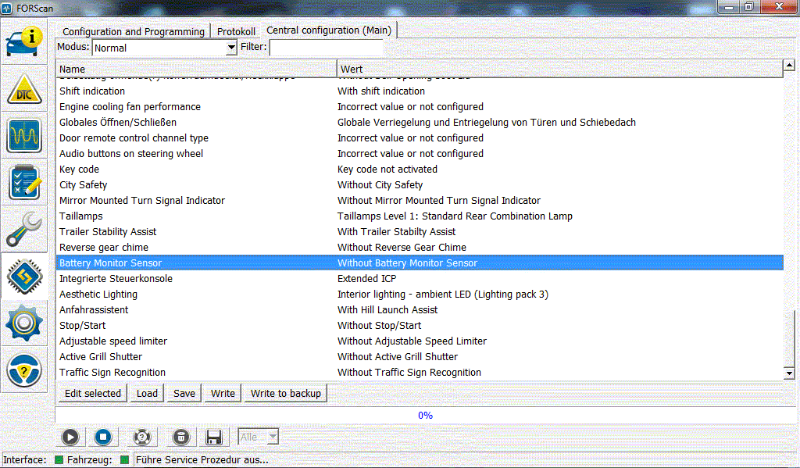Select Mirror Mounted Turn Signal Indicator row
800x468 pixels.
point(419,201)
